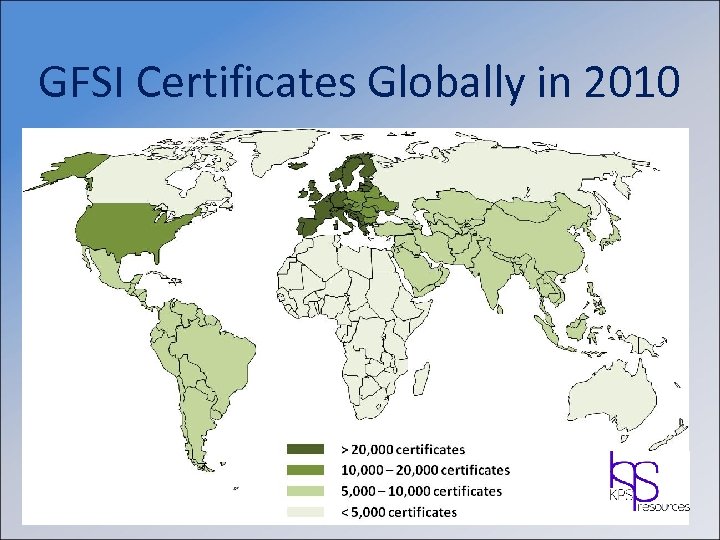Screen dimensions: 720x540
Task: Click the dark green '> 20,000 certificates' legend swatch
Action: coord(305,449)
